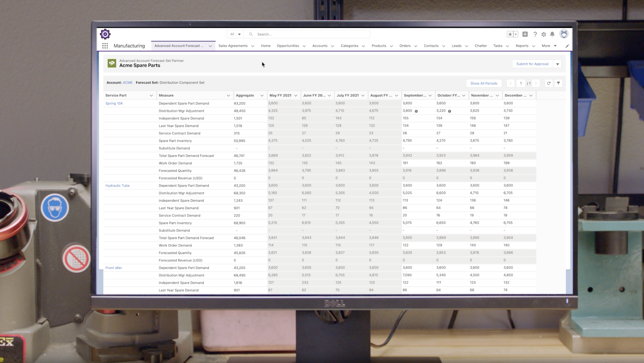Open the Chatter tab
Screen dimensions: 644x363
pos(481,46)
